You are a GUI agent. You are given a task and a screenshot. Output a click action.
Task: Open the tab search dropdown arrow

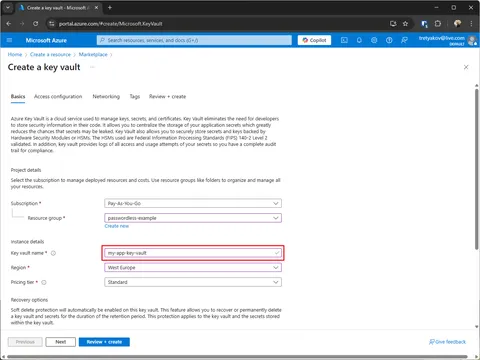click(x=8, y=7)
